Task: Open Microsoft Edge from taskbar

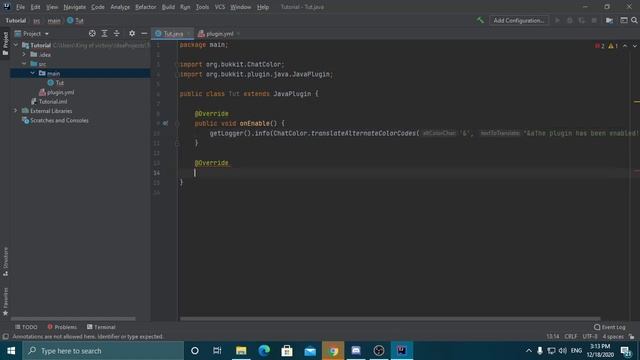Action: pyautogui.click(x=264, y=351)
